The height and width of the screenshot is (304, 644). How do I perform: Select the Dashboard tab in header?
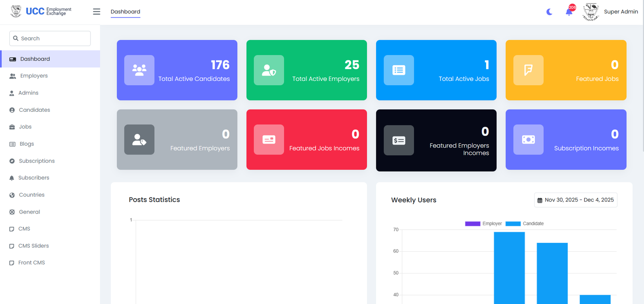tap(125, 12)
